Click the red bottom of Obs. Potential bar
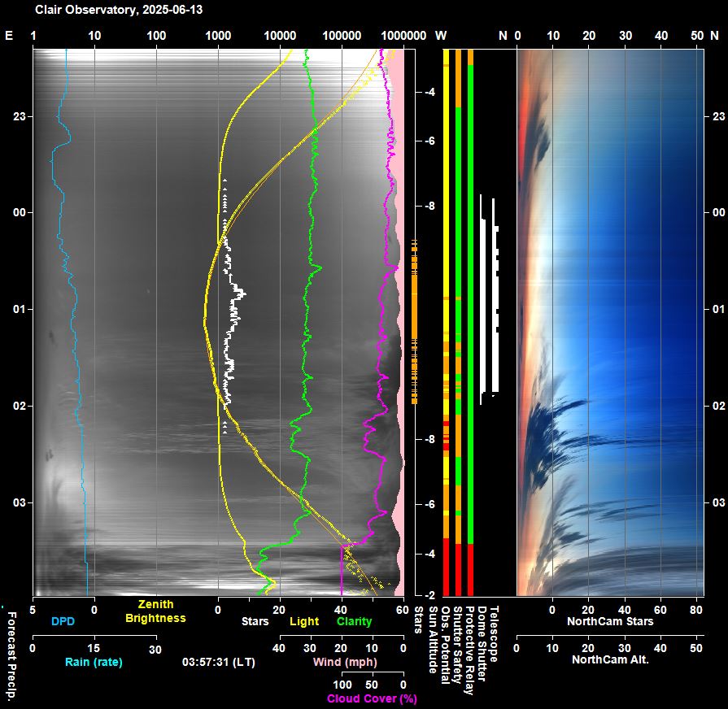728x709 pixels. [446, 568]
